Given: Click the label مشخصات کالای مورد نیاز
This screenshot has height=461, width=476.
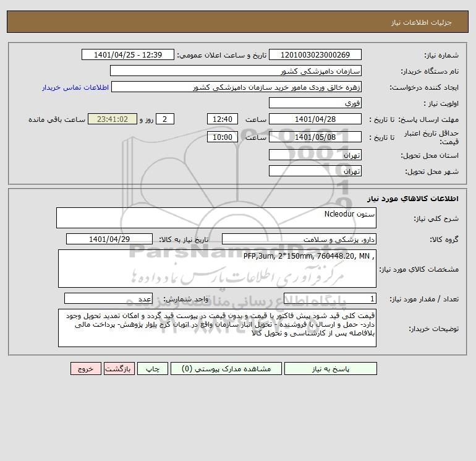Looking at the screenshot, I should click(x=419, y=269).
